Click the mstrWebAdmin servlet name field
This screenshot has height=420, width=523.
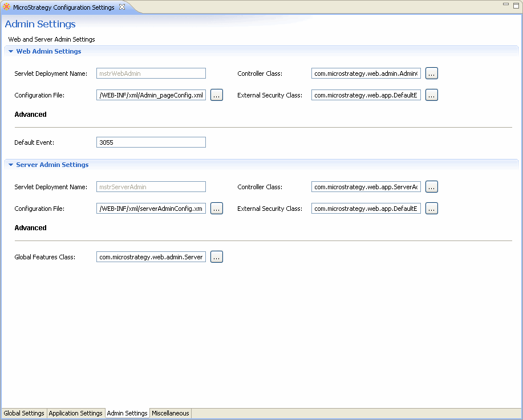pos(151,74)
